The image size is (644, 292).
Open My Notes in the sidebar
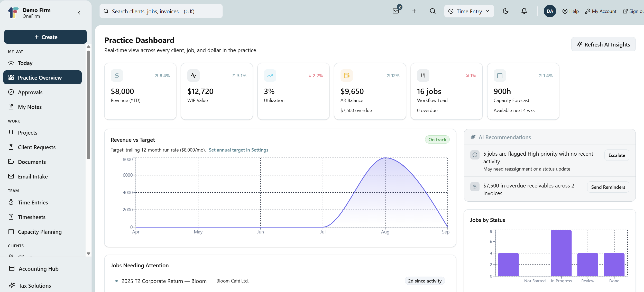[42, 107]
